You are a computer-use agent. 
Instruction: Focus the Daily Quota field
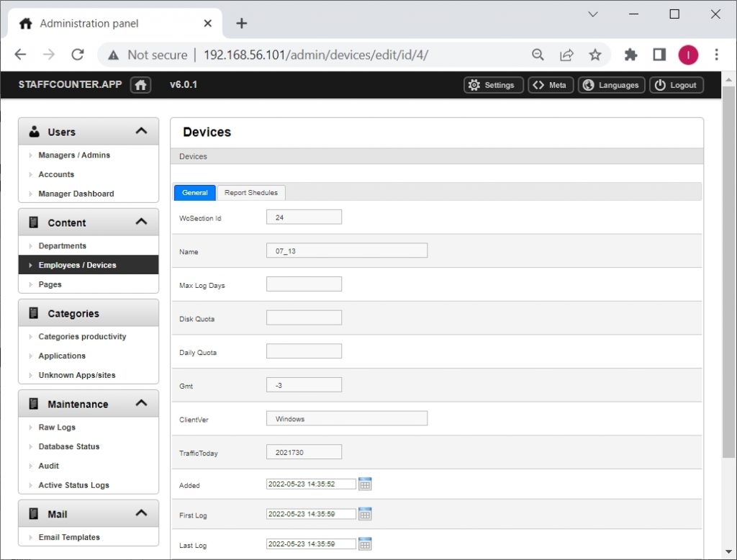[304, 351]
